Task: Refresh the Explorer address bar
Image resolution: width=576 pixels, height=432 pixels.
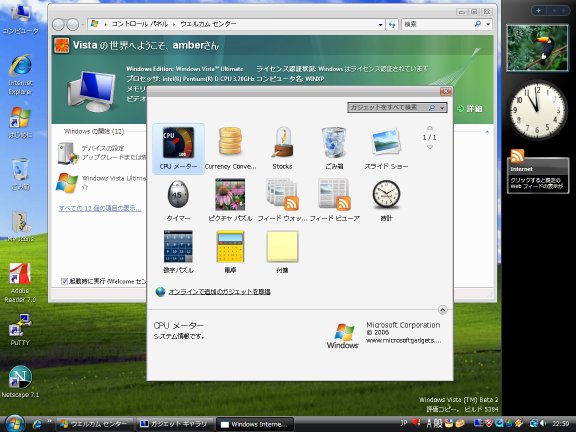Action: coord(392,25)
